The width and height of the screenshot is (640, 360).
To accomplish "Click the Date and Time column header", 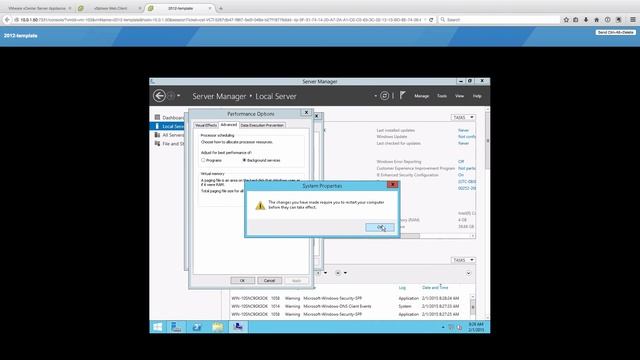I will tap(435, 288).
